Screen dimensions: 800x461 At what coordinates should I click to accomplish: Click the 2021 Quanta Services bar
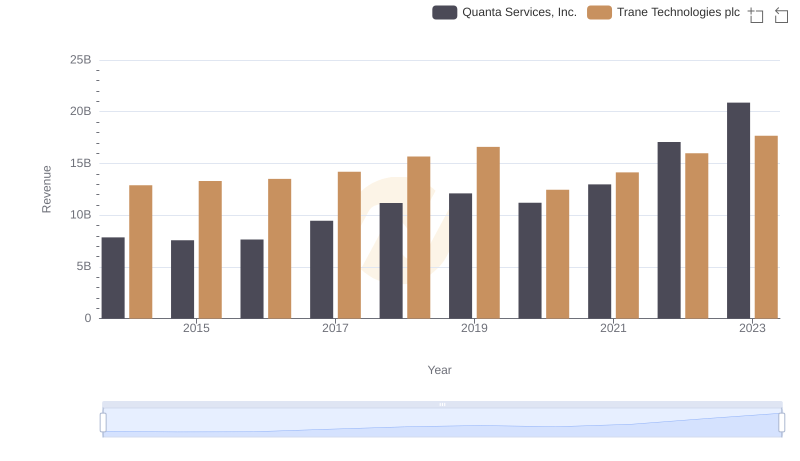(x=599, y=251)
